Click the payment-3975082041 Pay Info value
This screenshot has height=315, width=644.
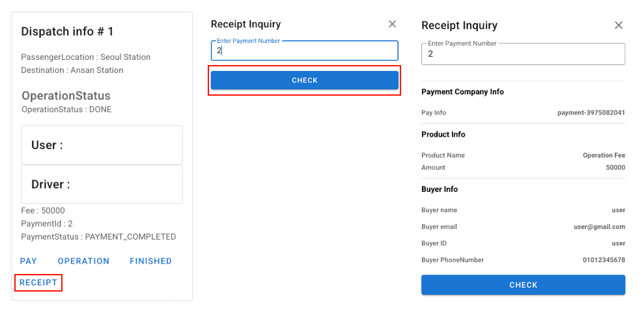(591, 113)
